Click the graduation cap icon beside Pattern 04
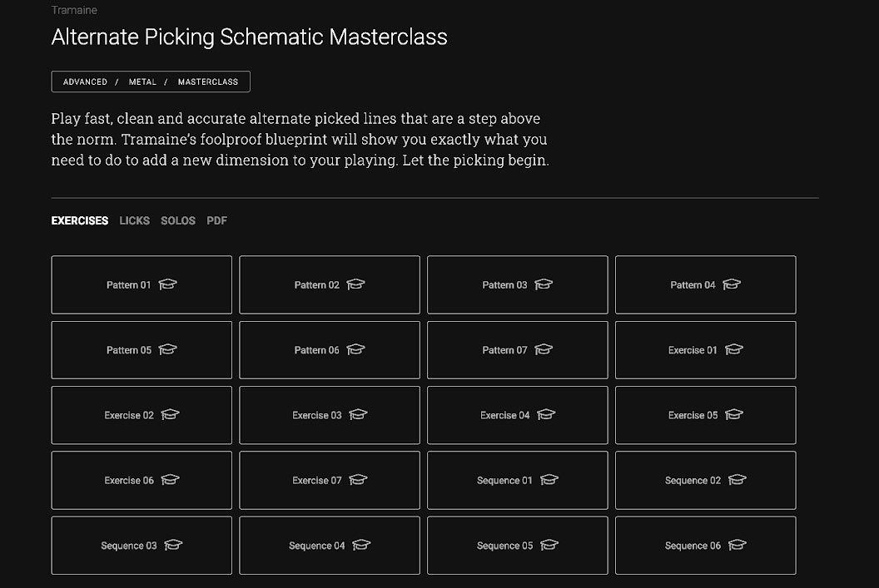The image size is (879, 588). pyautogui.click(x=732, y=284)
